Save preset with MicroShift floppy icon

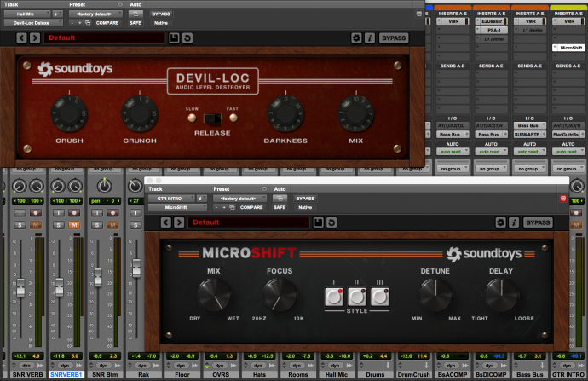click(x=318, y=222)
